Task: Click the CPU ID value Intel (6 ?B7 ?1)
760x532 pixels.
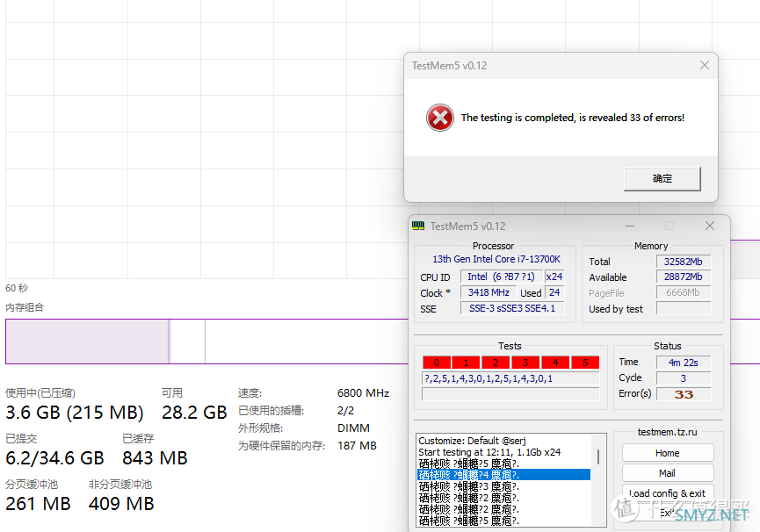Action: pos(501,277)
